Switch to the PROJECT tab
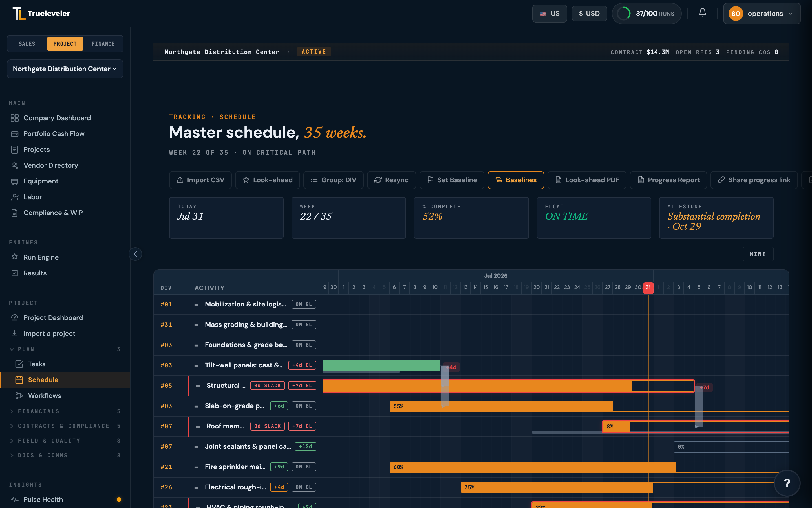The image size is (812, 508). coord(65,44)
